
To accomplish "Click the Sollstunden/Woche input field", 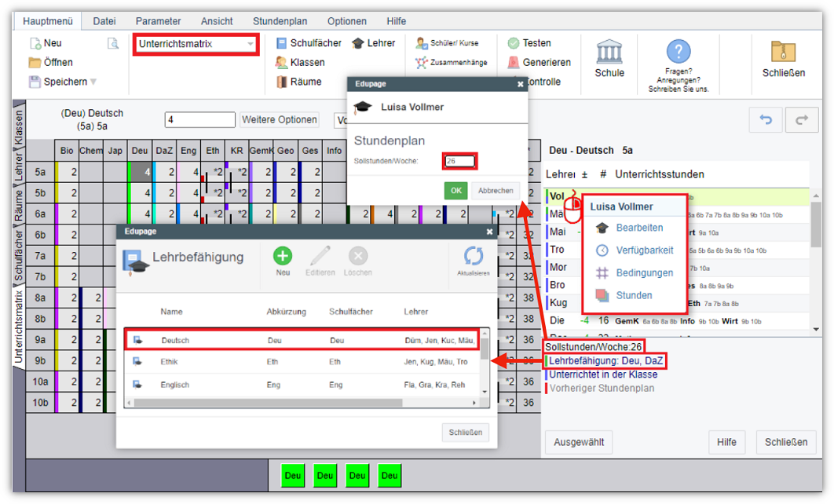I will (459, 162).
